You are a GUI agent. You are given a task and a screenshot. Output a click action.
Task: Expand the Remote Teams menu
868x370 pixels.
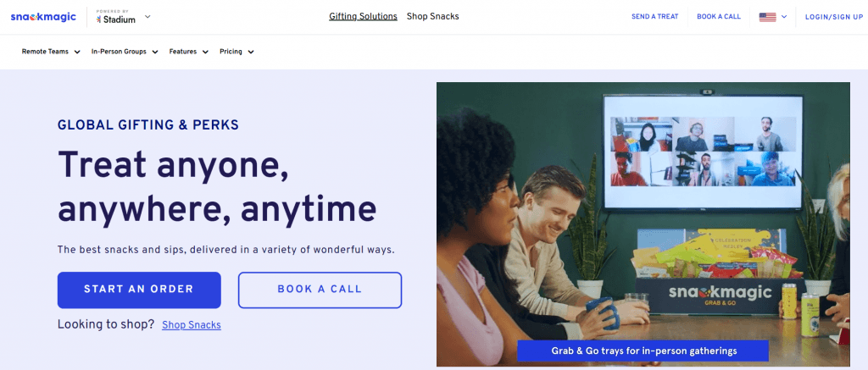click(51, 52)
